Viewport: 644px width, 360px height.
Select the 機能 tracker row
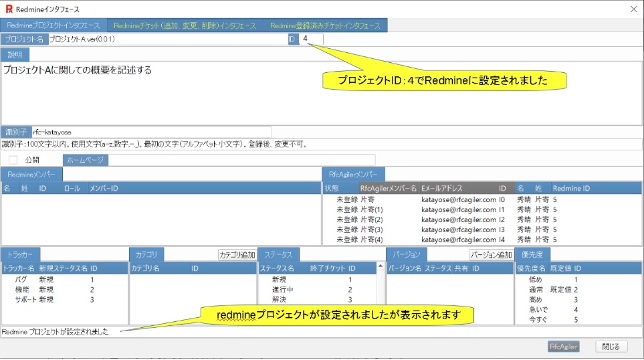tap(64, 290)
